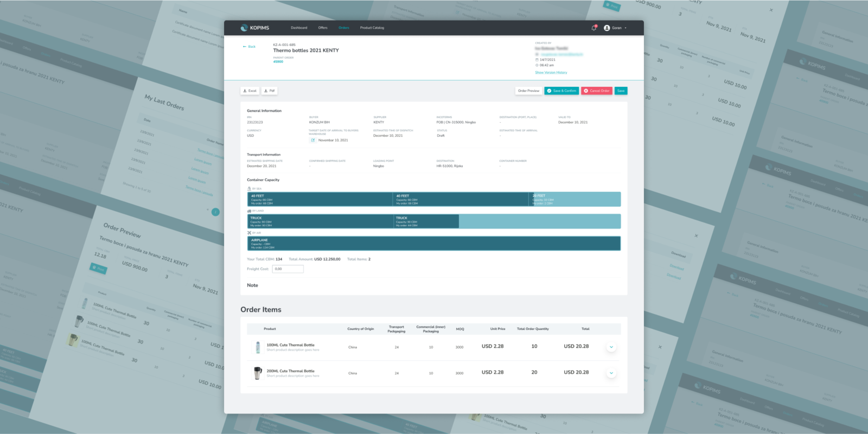This screenshot has height=434, width=868.
Task: Click the 200ML Cute Thermal Bottle thumbnail
Action: coord(258,373)
